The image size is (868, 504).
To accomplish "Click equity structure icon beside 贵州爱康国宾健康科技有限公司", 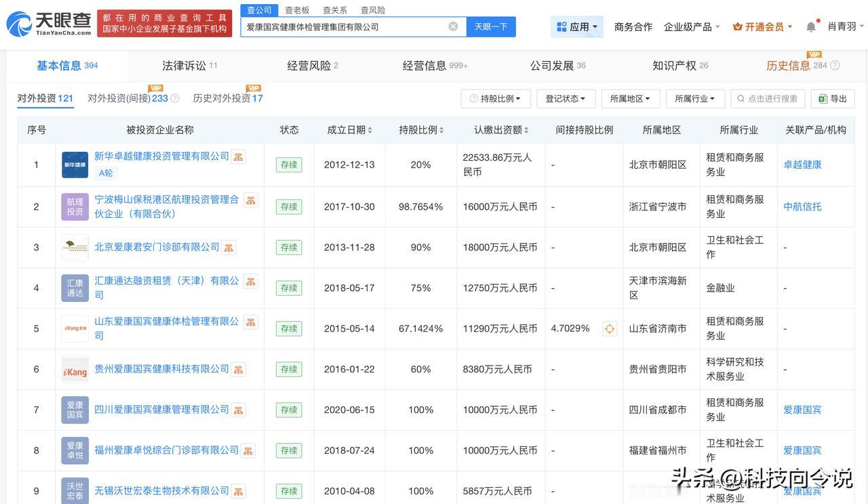I will click(238, 370).
